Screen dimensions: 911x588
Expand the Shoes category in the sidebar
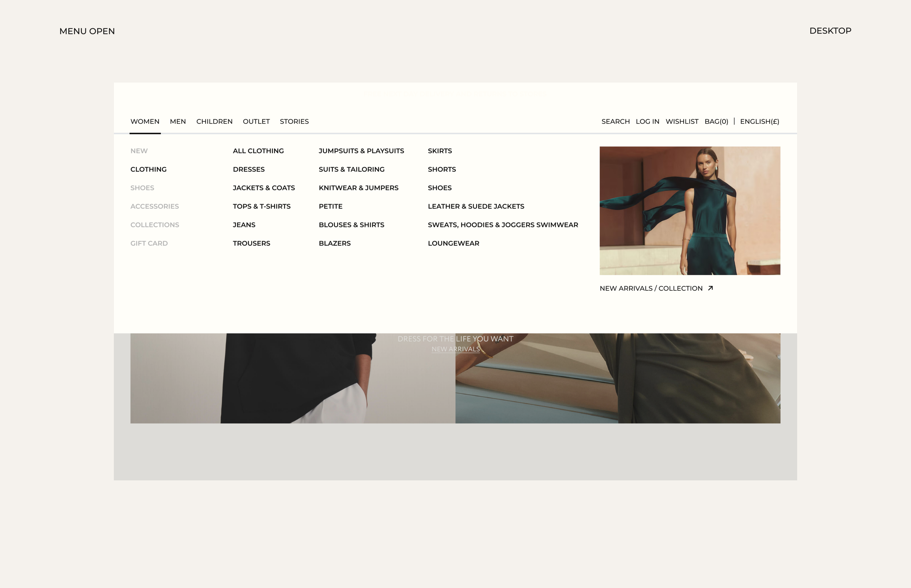(142, 188)
